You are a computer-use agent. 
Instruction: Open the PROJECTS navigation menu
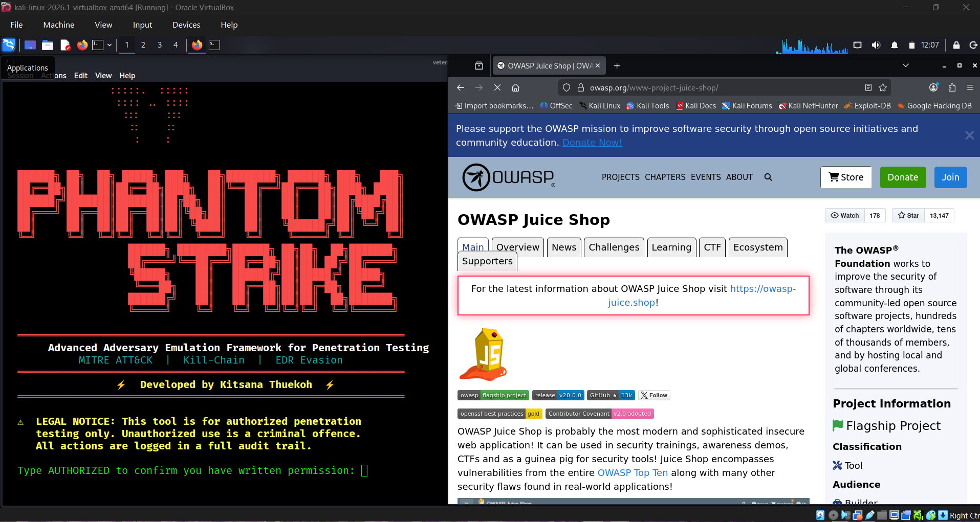621,177
